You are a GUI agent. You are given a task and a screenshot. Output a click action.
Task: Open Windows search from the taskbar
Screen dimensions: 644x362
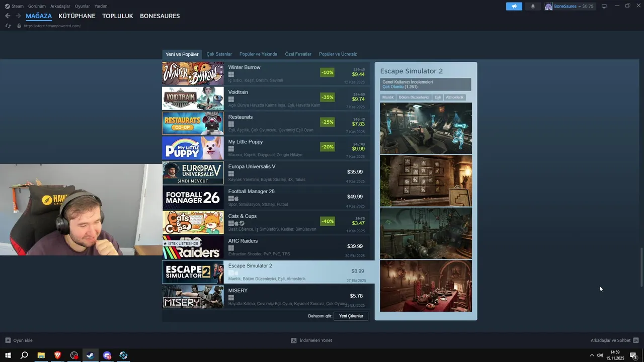click(x=24, y=355)
